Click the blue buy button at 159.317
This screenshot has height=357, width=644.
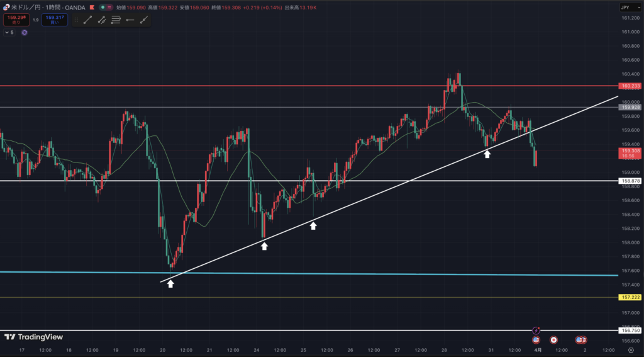coord(55,20)
